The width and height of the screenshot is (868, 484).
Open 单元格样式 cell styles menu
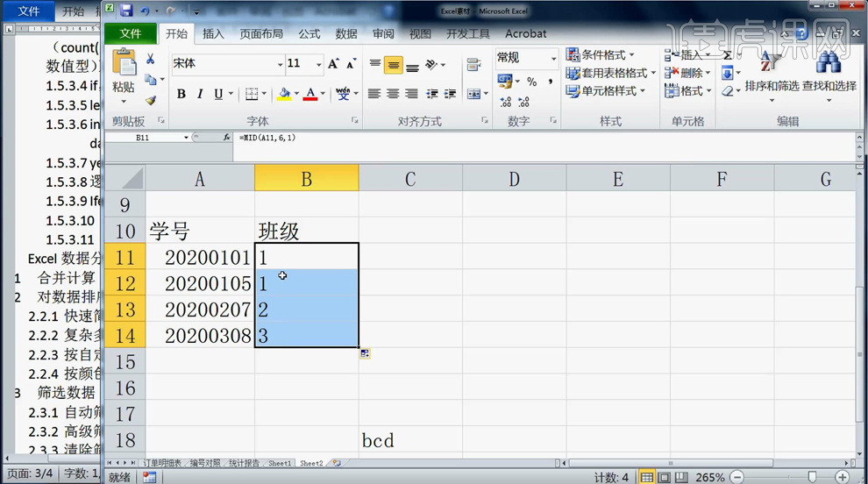[x=606, y=91]
